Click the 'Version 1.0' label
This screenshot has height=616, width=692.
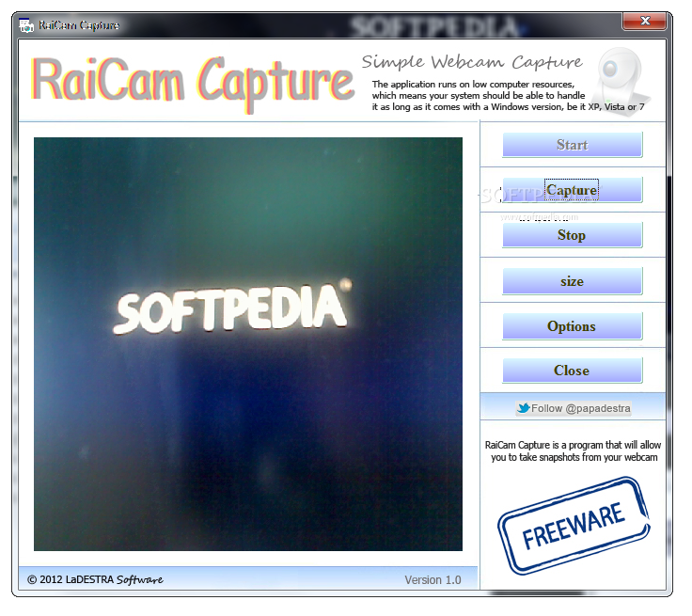pyautogui.click(x=432, y=579)
